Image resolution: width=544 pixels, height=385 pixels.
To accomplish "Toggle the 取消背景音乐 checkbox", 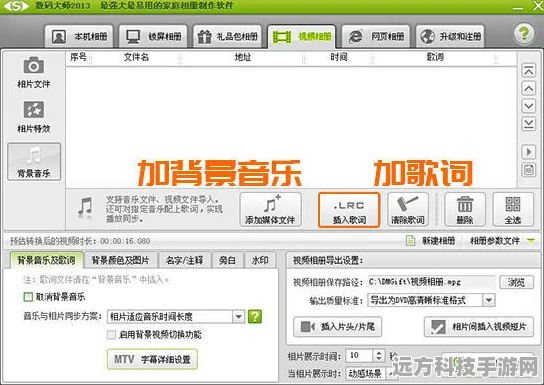I will coord(28,297).
